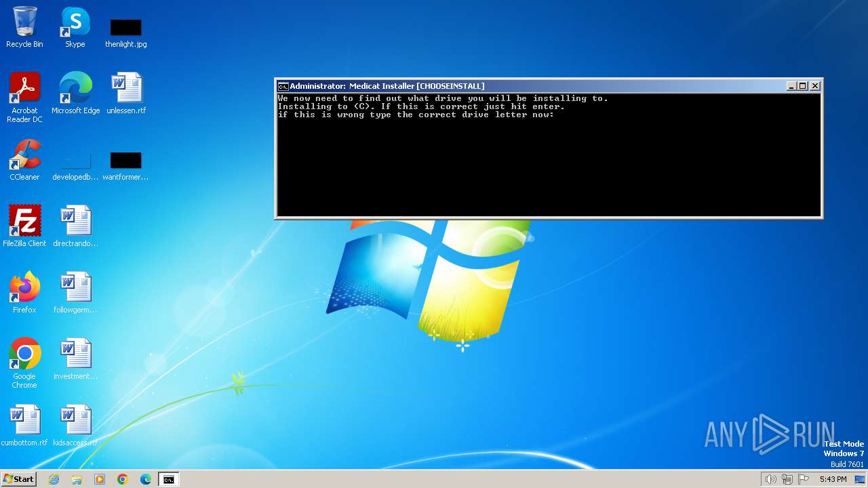Open Medicat Installer window system menu icon
868x488 pixels.
coord(283,86)
